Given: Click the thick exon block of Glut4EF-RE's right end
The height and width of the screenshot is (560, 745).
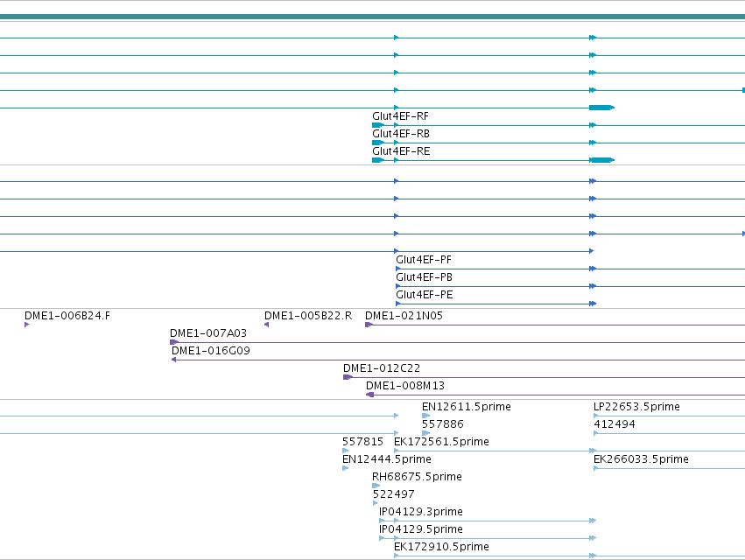Looking at the screenshot, I should pos(602,160).
